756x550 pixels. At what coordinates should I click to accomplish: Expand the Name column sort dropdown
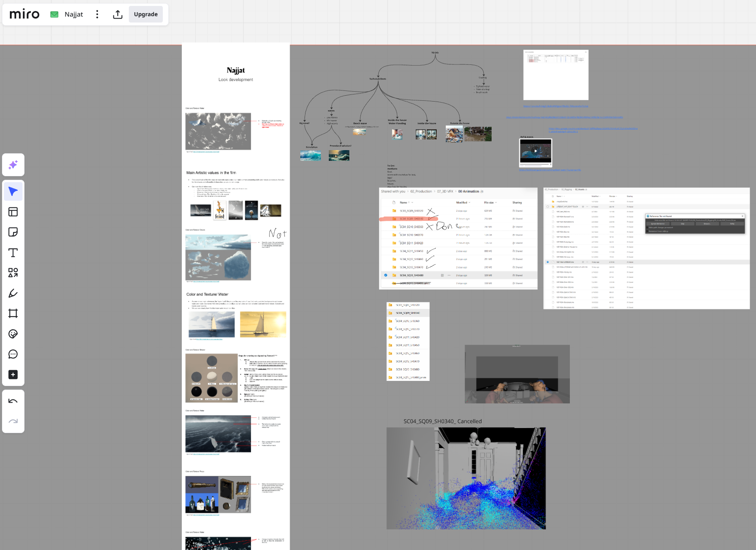[x=412, y=203]
